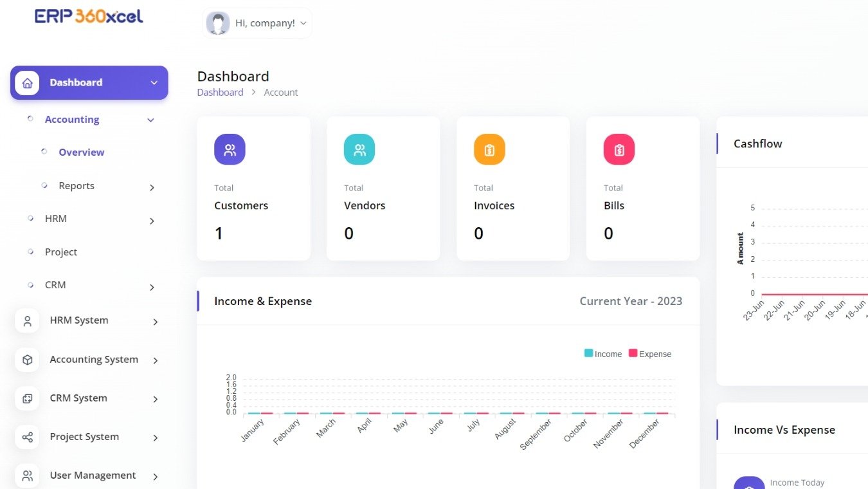The width and height of the screenshot is (868, 489).
Task: Click the Total Vendors icon
Action: (359, 149)
